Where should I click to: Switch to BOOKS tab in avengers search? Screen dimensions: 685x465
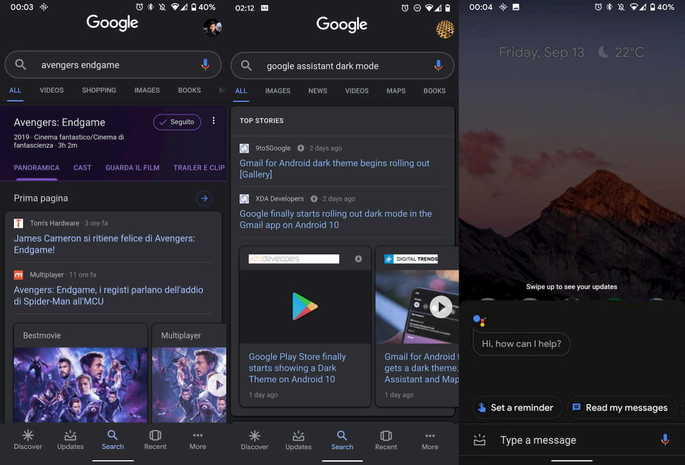(x=189, y=90)
